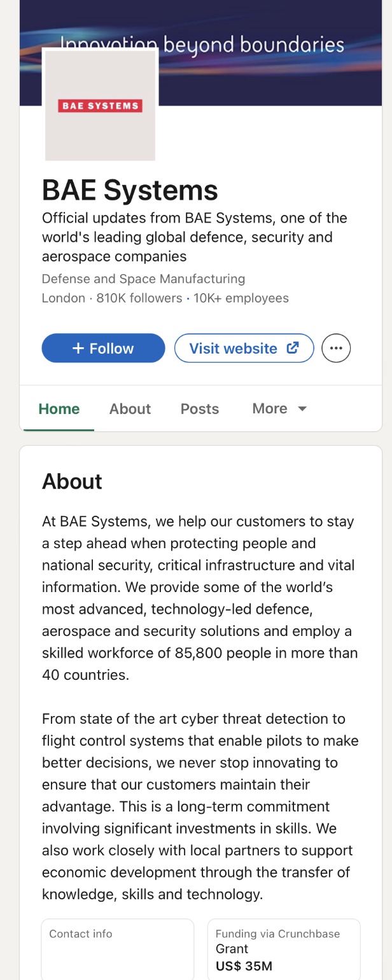
Task: Click the Follow button
Action: tap(103, 349)
